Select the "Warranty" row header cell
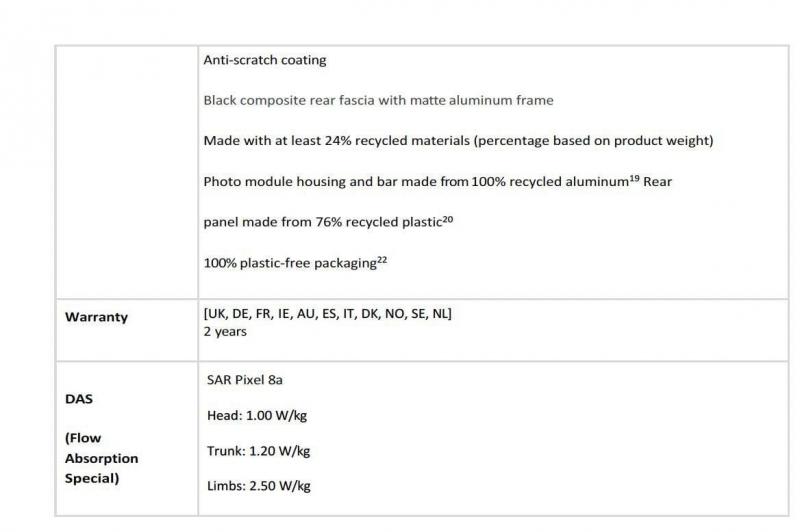This screenshot has height=532, width=800. click(97, 317)
